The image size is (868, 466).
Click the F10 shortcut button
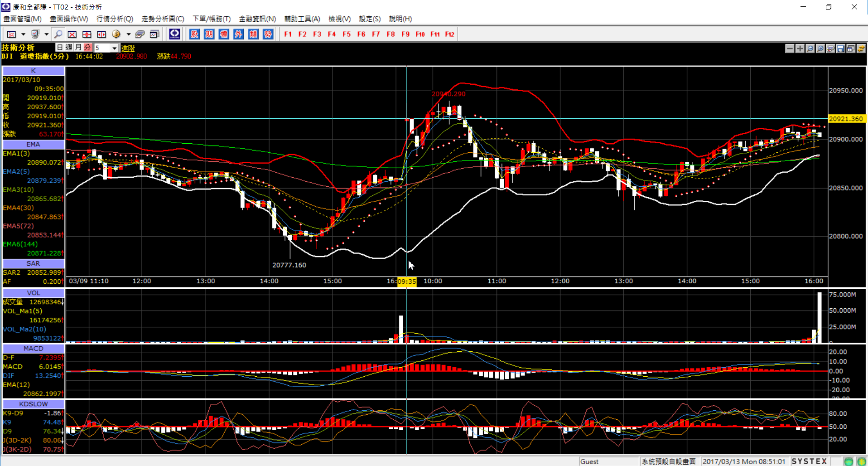pyautogui.click(x=420, y=34)
